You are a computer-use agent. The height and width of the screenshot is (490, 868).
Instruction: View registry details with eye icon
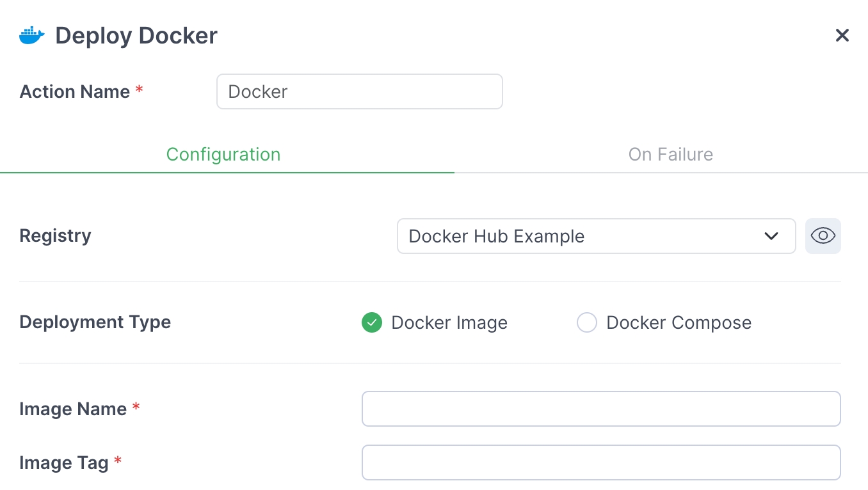823,236
